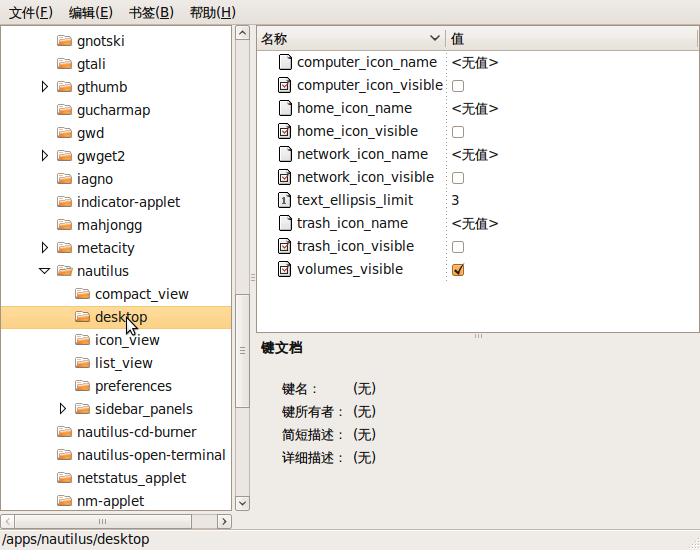
Task: Click the gtali folder icon
Action: pyautogui.click(x=65, y=63)
